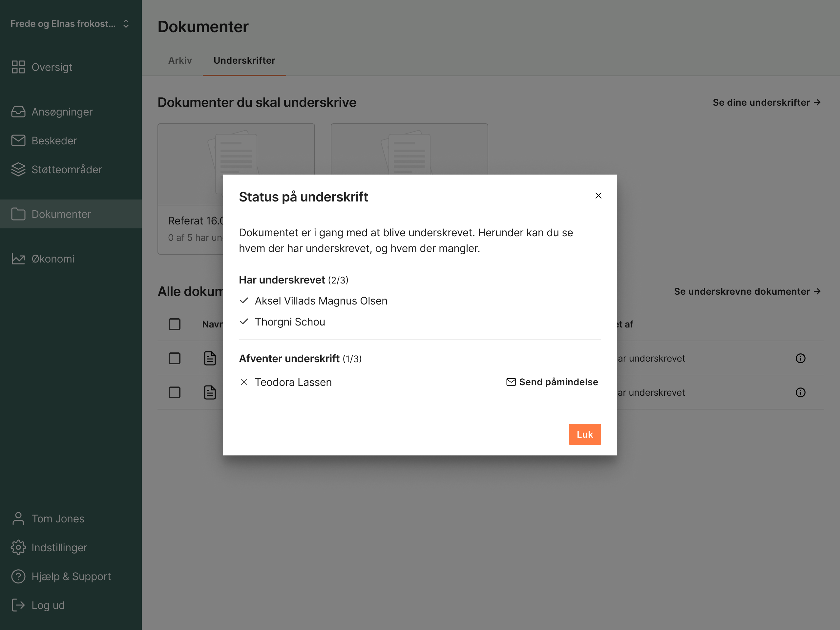Switch to the Arkiv tab
This screenshot has width=840, height=630.
tap(180, 61)
